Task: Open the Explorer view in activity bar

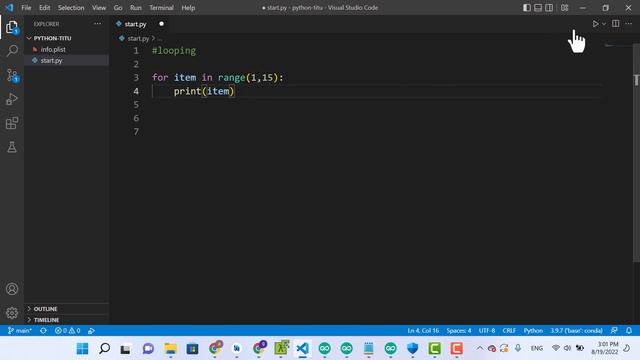Action: coord(12,27)
